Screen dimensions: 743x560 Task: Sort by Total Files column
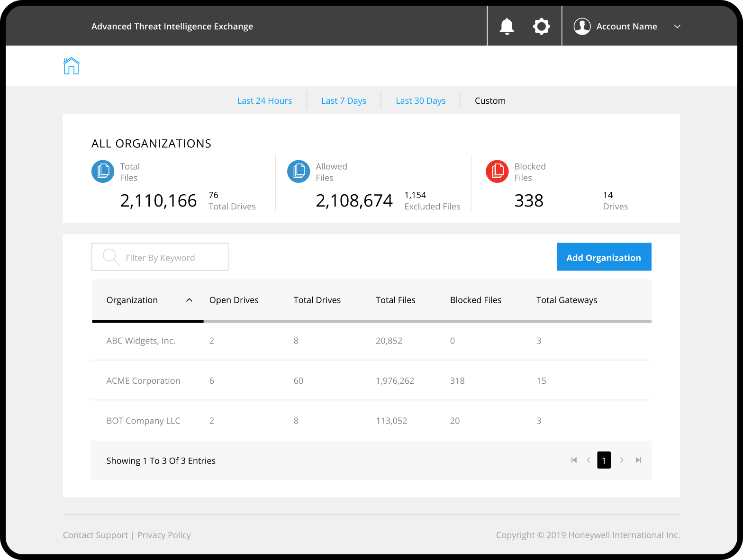point(395,300)
